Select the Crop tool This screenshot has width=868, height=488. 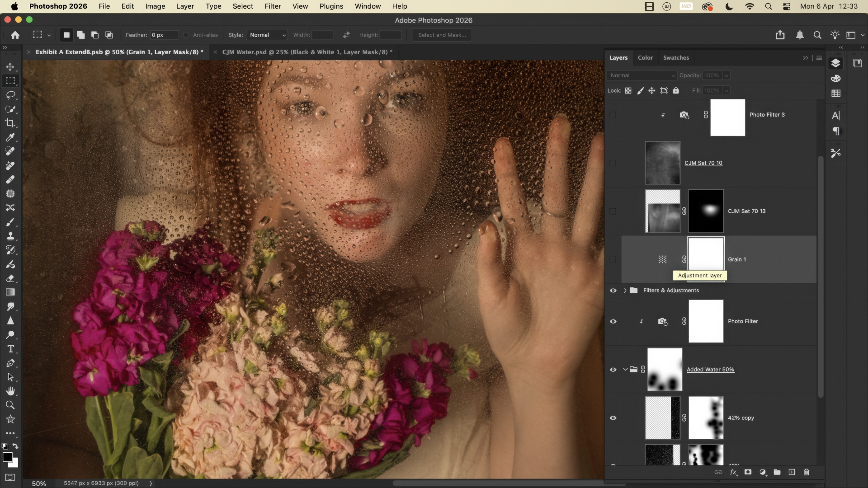click(10, 123)
